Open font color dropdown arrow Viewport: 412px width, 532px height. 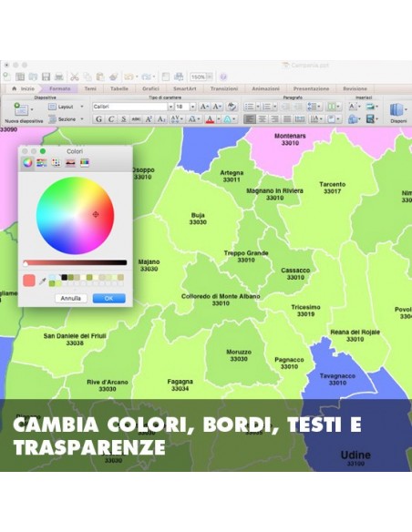[219, 119]
